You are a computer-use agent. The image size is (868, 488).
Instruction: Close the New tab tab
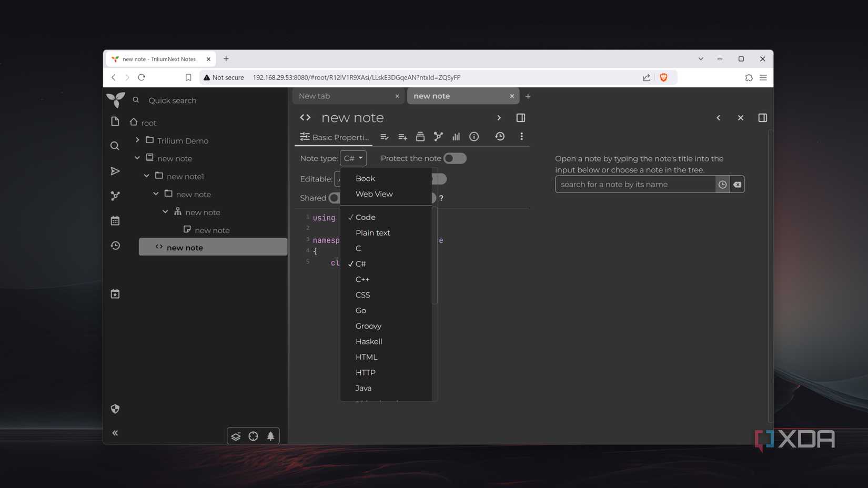pyautogui.click(x=397, y=96)
